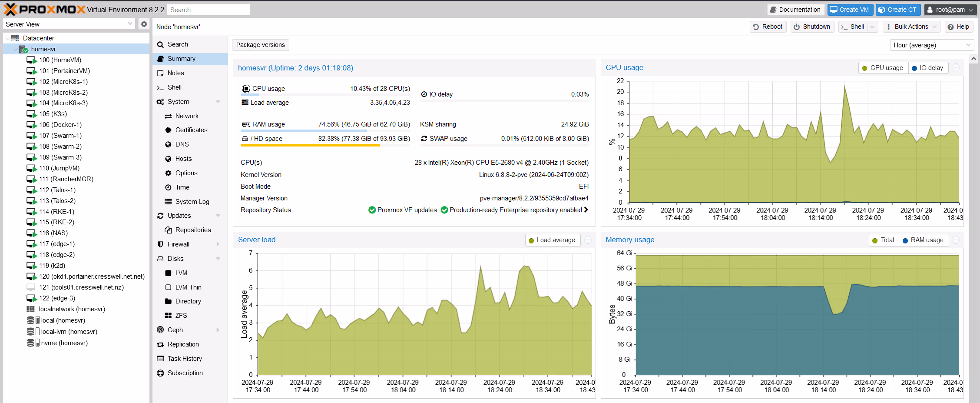The image size is (980, 403).
Task: Click the summary panel scroll-up arrow
Action: pyautogui.click(x=973, y=59)
